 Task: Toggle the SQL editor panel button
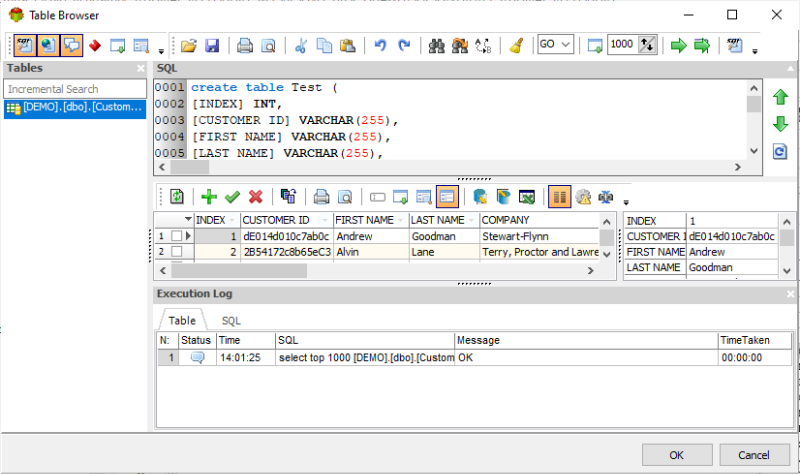pos(24,45)
